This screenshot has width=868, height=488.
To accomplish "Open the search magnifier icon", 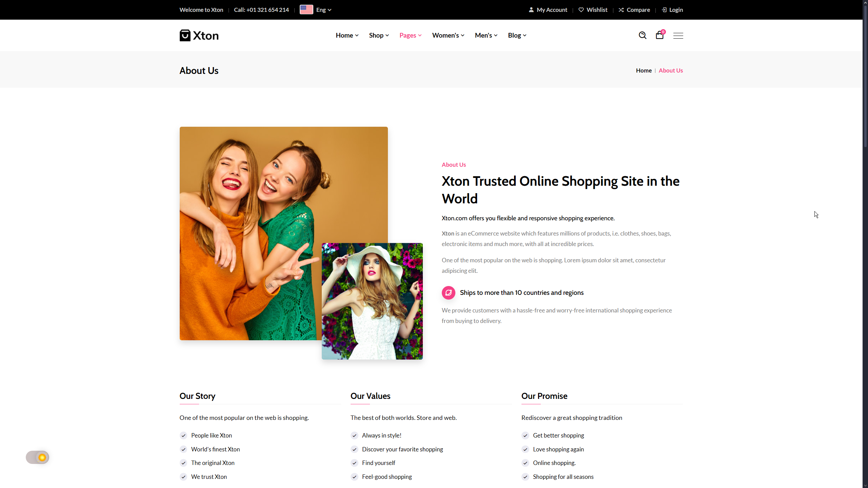I will [642, 35].
